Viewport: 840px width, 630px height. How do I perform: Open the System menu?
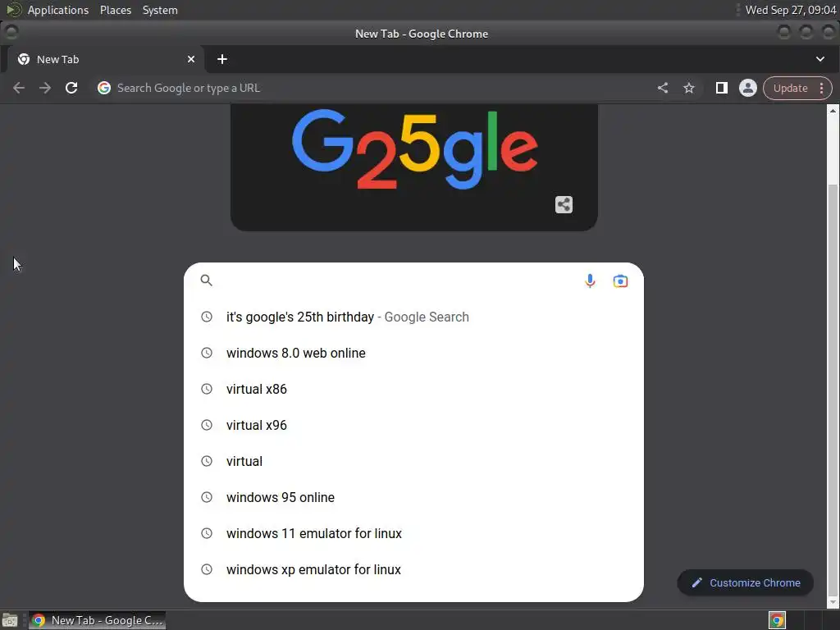point(160,10)
